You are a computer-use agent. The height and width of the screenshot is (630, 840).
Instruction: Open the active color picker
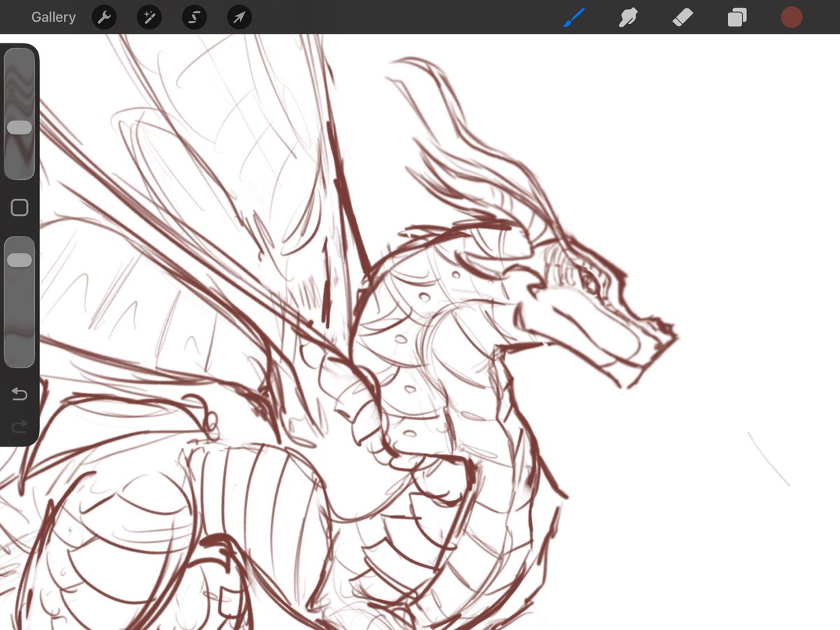(x=792, y=17)
